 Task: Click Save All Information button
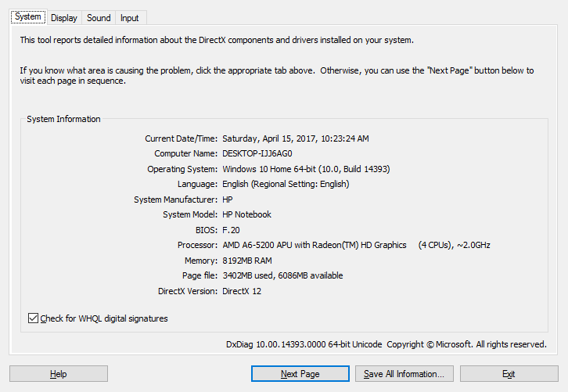click(404, 374)
